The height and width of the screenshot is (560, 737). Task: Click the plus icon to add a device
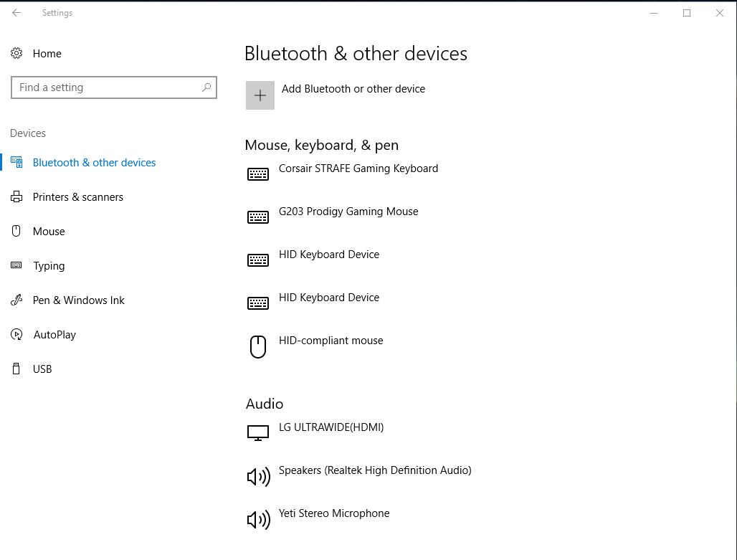click(260, 95)
